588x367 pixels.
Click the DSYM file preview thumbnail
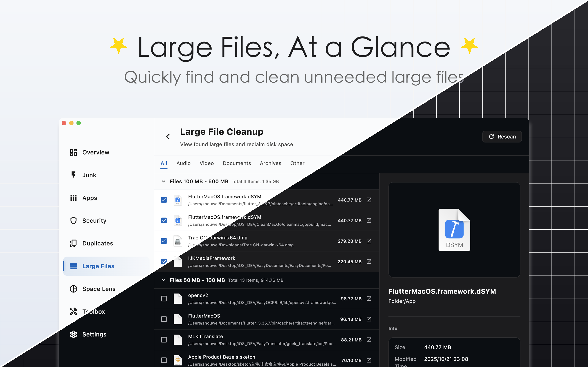[454, 230]
